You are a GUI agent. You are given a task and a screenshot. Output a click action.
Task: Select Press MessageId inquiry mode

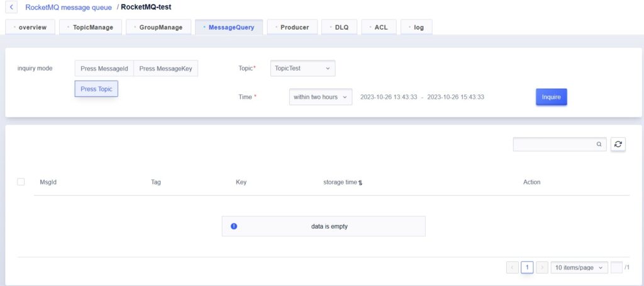(104, 68)
